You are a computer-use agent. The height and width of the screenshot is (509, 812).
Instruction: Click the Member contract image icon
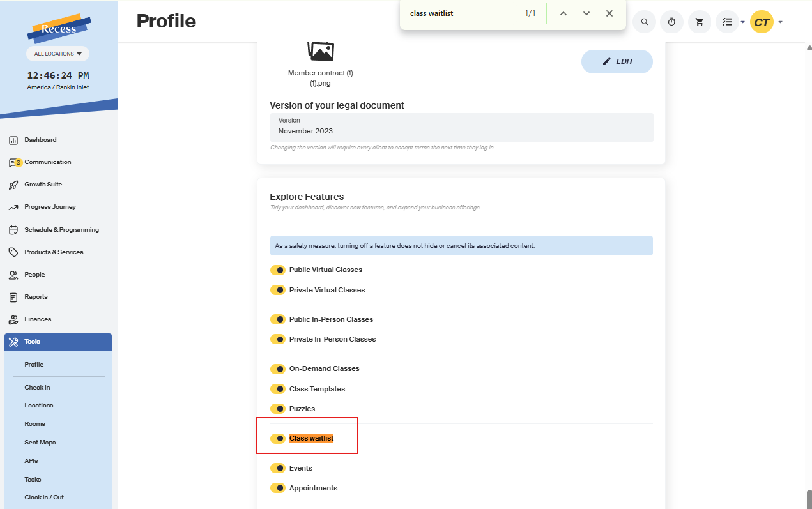point(321,51)
